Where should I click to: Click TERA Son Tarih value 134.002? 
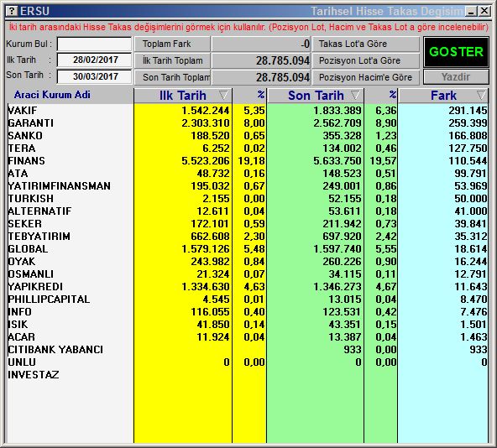tap(342, 148)
